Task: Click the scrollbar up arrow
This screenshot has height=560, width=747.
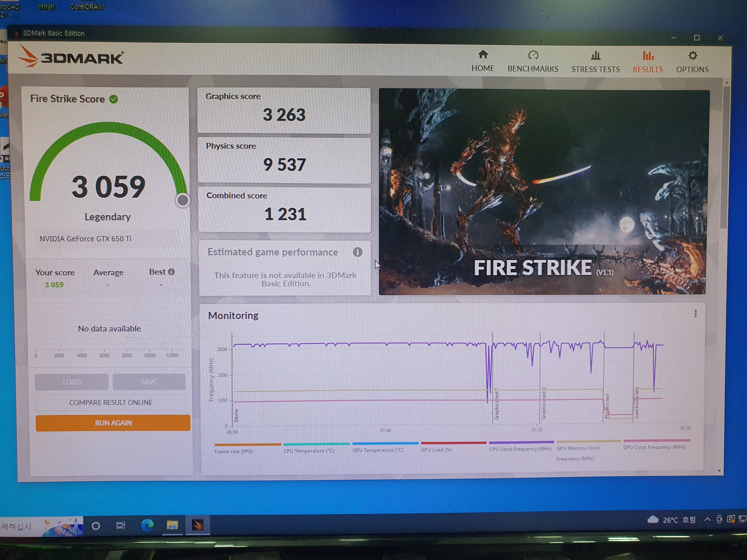Action: 726,83
